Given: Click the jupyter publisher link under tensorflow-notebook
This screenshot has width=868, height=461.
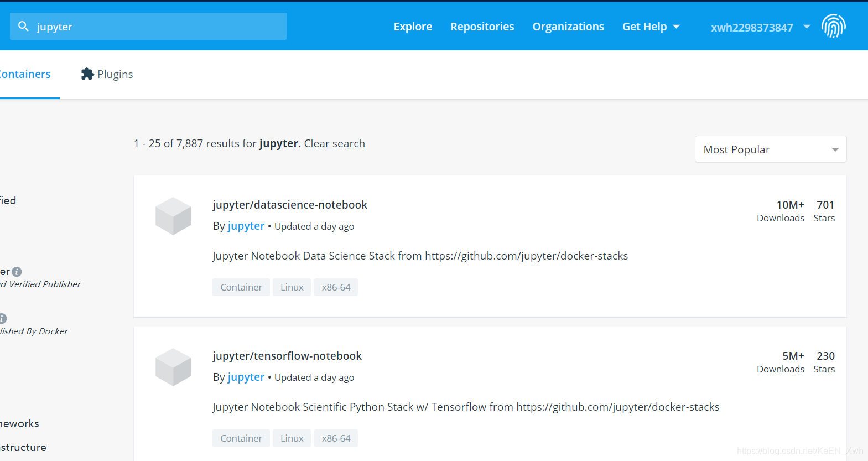Looking at the screenshot, I should click(x=246, y=377).
